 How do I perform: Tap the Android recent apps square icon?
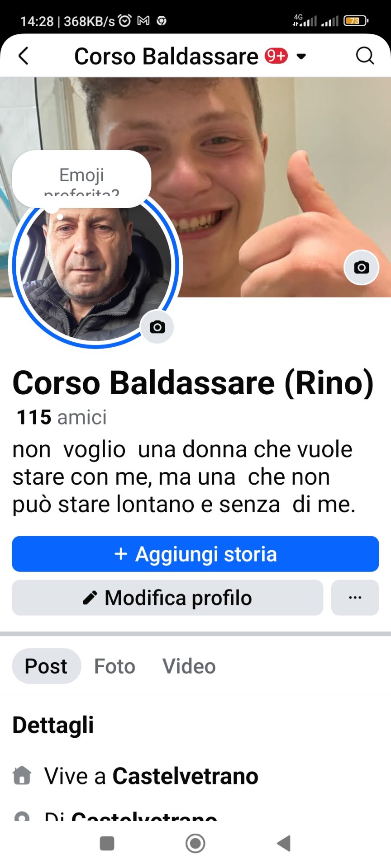107,843
